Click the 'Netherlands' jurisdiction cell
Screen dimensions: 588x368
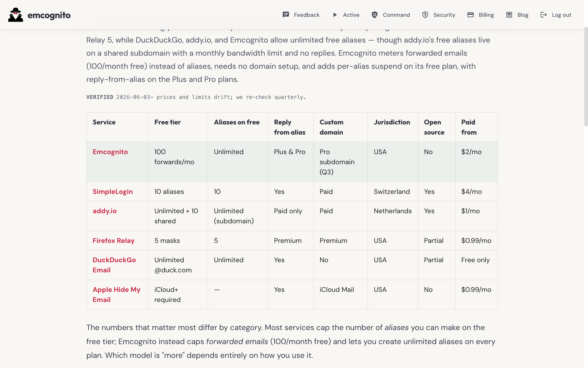click(393, 216)
